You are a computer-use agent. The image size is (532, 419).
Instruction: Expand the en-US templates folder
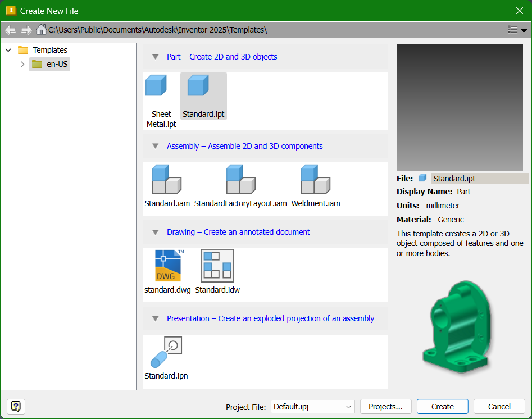tap(22, 64)
